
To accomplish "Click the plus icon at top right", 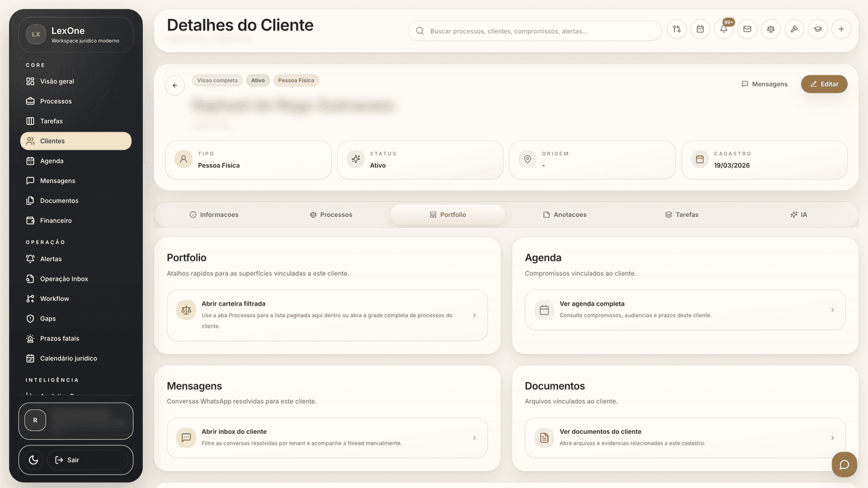I will (x=842, y=29).
